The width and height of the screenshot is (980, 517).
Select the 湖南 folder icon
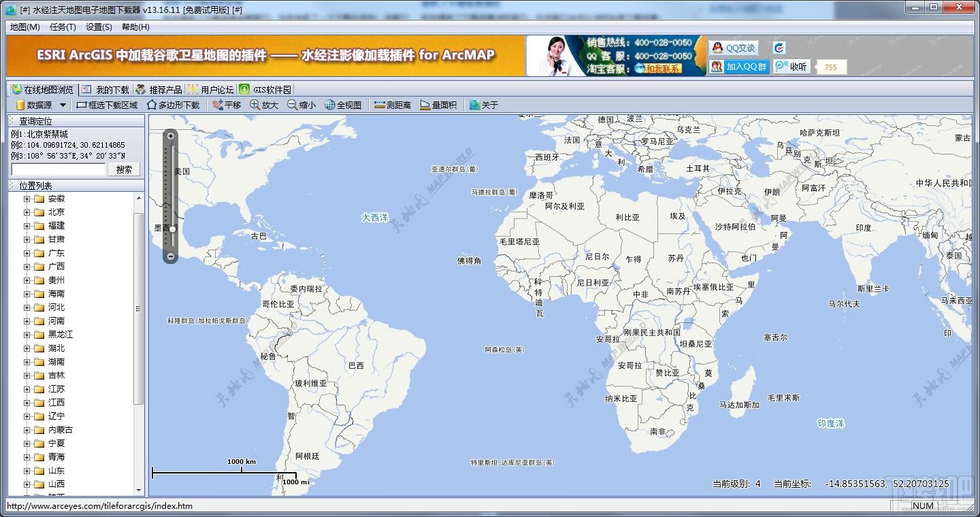pyautogui.click(x=39, y=362)
